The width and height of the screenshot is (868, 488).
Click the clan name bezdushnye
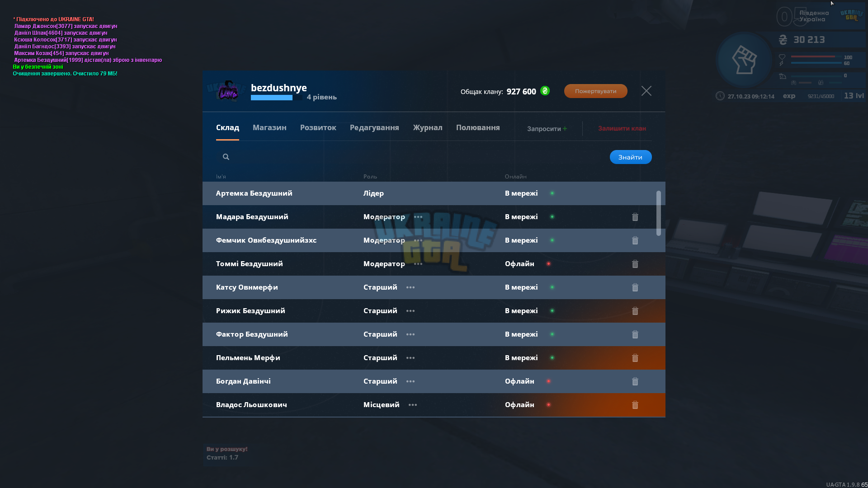coord(279,88)
